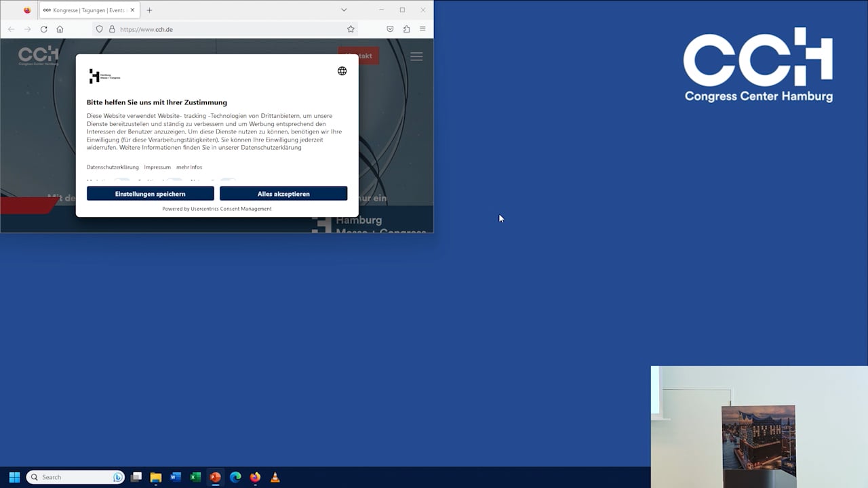Open Task View on the taskbar
The image size is (868, 488).
pyautogui.click(x=136, y=477)
